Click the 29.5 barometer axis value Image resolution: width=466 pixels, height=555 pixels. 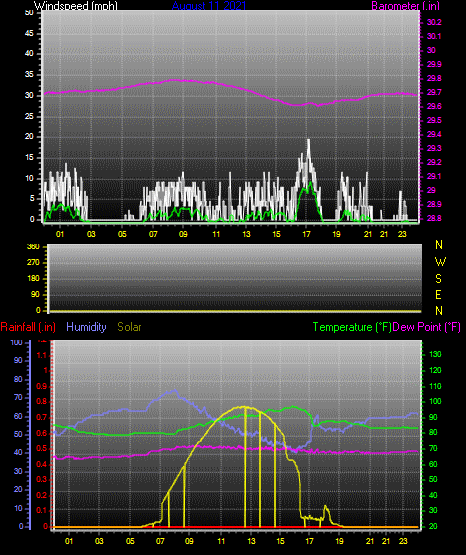pos(434,121)
